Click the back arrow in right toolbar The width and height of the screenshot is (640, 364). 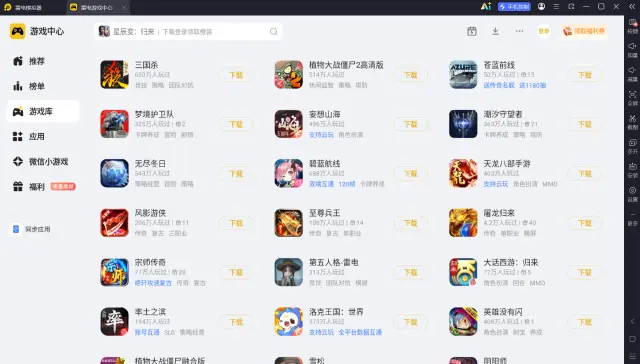pyautogui.click(x=632, y=322)
